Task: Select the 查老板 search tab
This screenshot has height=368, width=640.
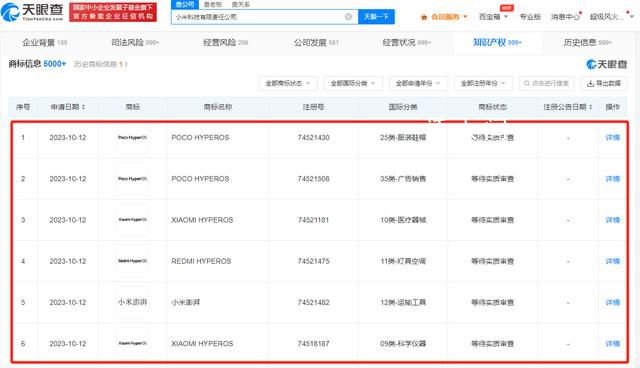Action: pyautogui.click(x=213, y=4)
